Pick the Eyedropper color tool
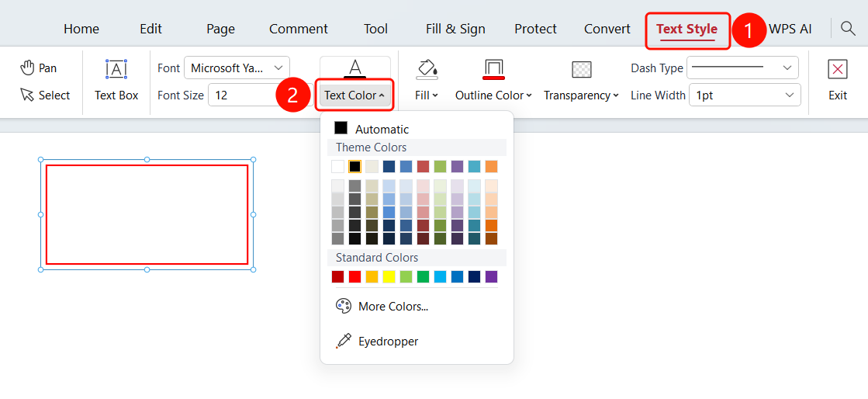 (377, 342)
